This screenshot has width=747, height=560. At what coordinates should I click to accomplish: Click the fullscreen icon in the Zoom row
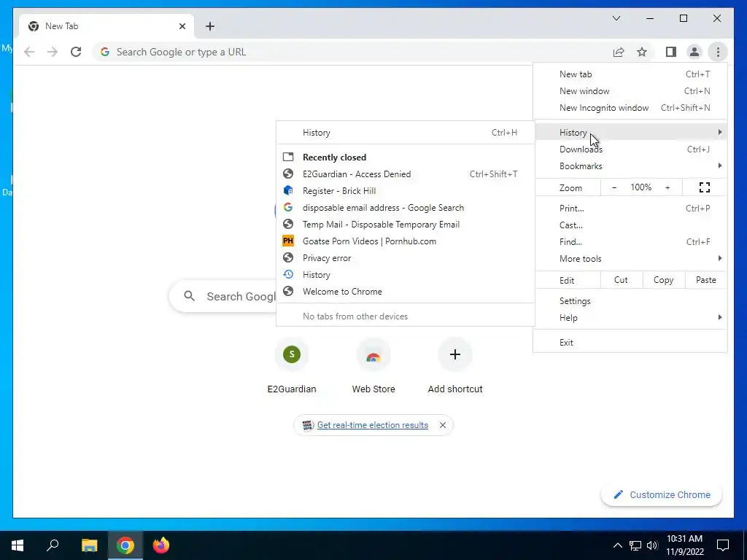704,187
